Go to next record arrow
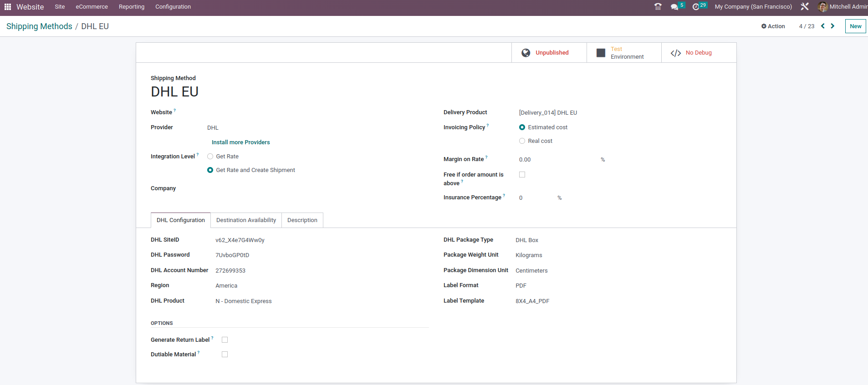Screen dimensions: 868x385 (832, 26)
